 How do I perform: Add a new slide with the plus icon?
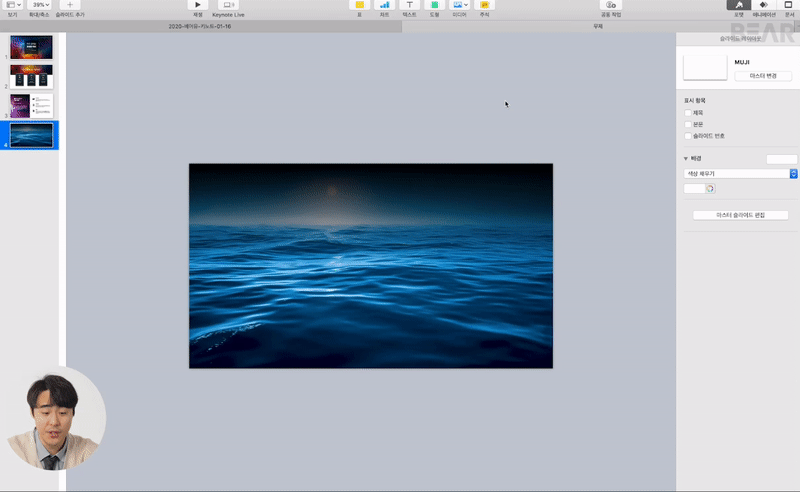coord(70,5)
